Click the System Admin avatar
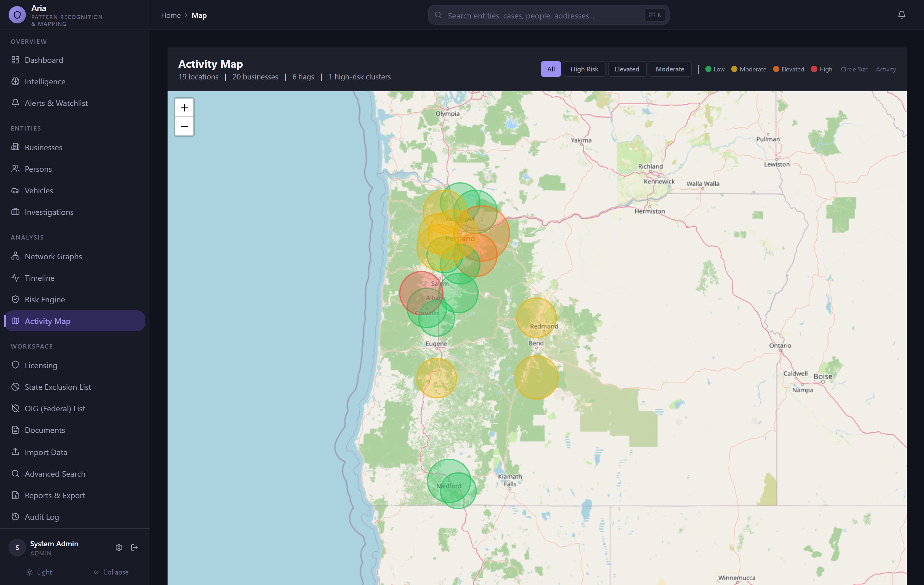This screenshot has width=924, height=585. [x=17, y=547]
